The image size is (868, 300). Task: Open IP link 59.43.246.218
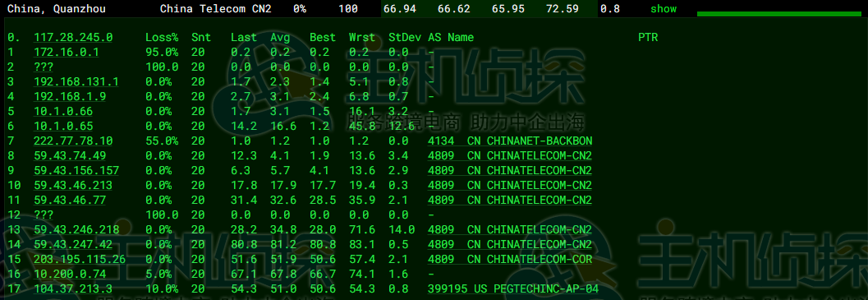76,229
